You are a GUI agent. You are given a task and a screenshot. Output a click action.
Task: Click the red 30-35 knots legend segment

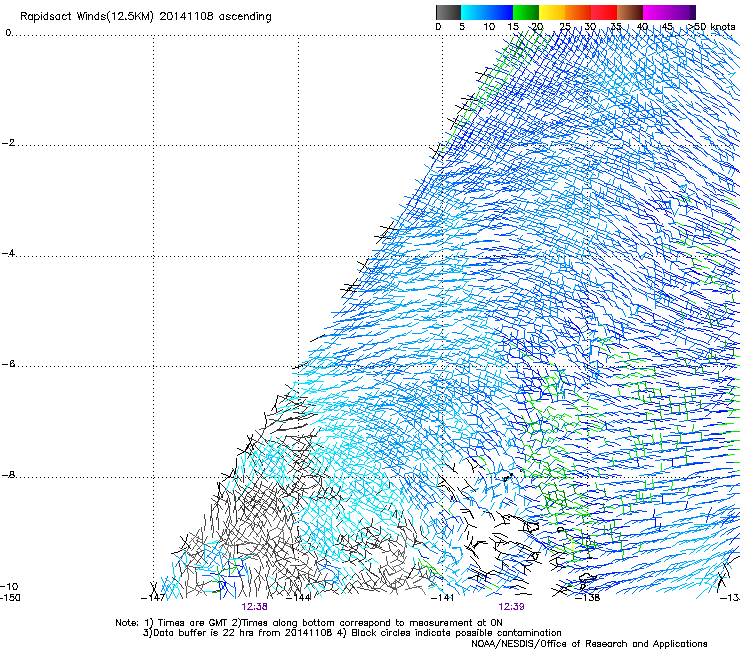604,12
